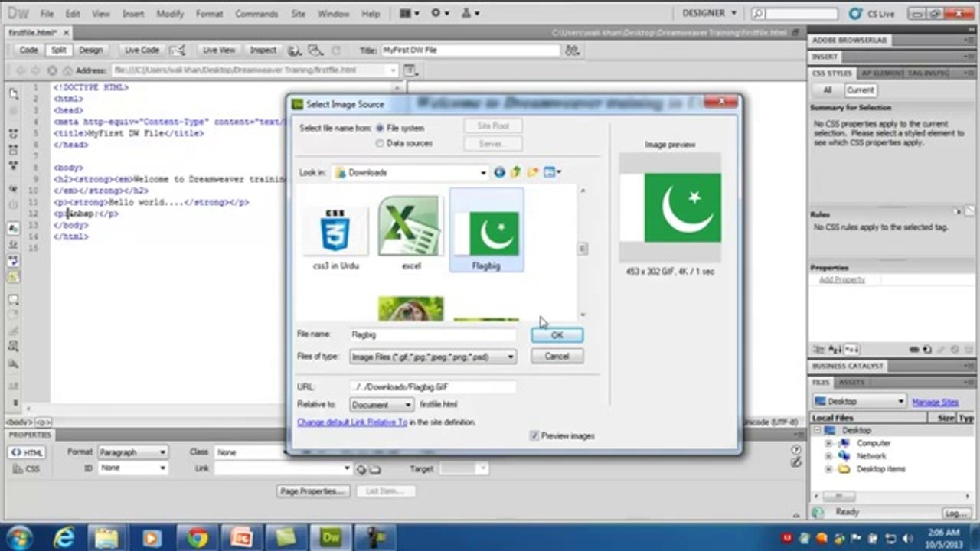This screenshot has width=980, height=551.
Task: Open the Files of type dropdown
Action: click(x=433, y=357)
